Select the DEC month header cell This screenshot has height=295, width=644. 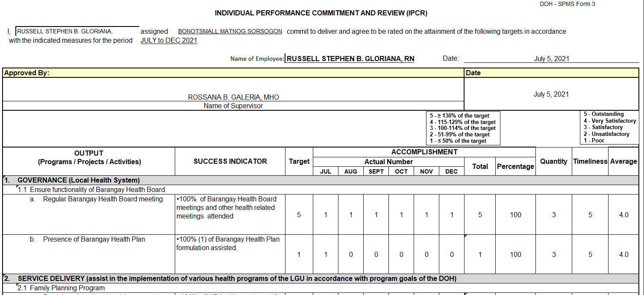click(451, 171)
